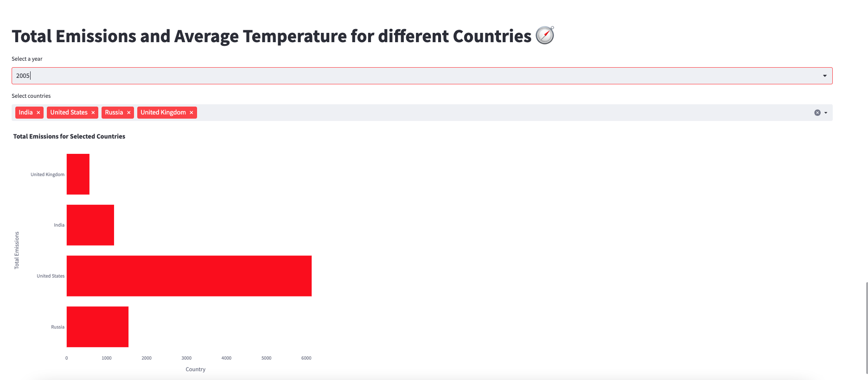Click the compass emoji in the title

tap(545, 36)
